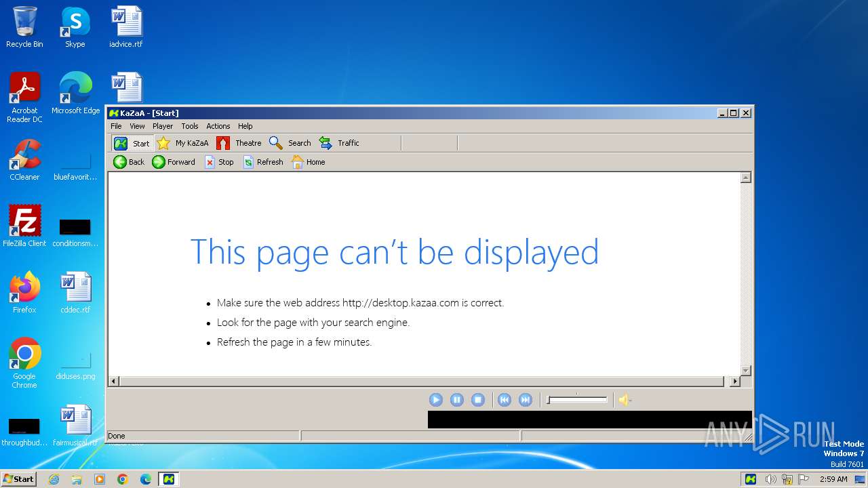The width and height of the screenshot is (868, 488).
Task: Play media in KaZaA player
Action: pos(436,400)
